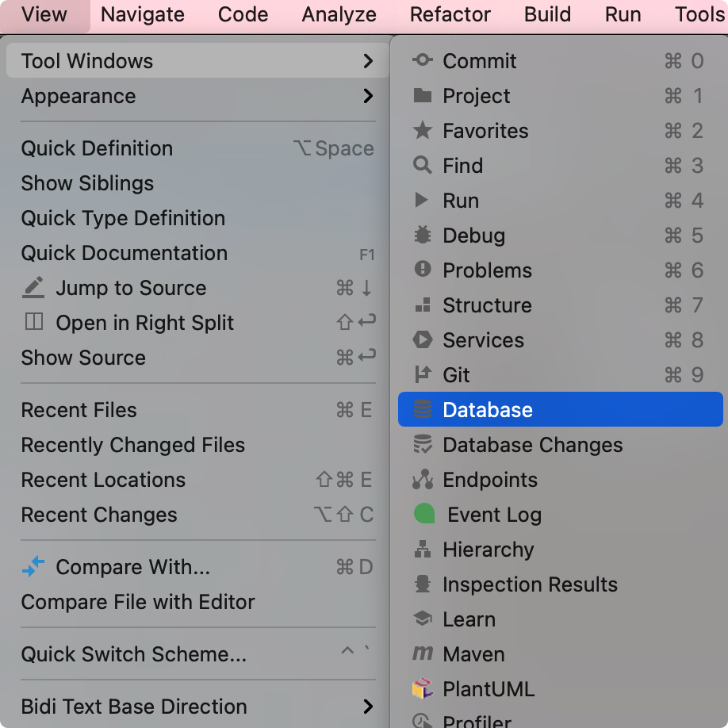
Task: Open the Commit tool window icon
Action: click(422, 60)
